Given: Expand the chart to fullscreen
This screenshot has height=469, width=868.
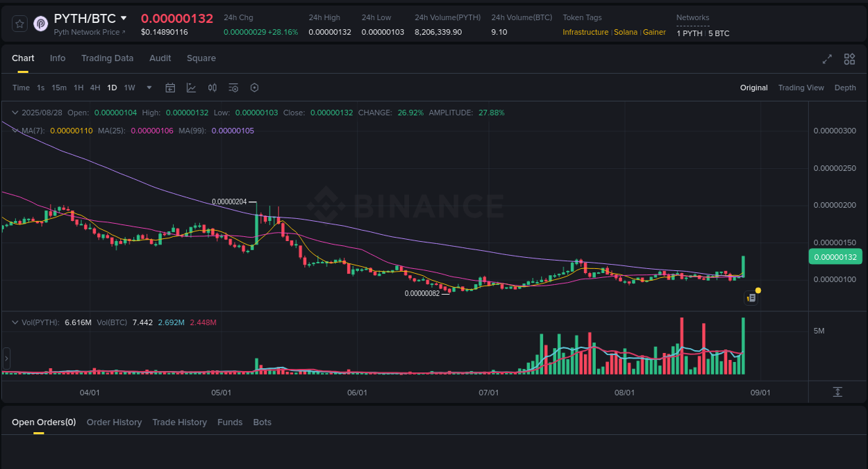Looking at the screenshot, I should (x=827, y=60).
